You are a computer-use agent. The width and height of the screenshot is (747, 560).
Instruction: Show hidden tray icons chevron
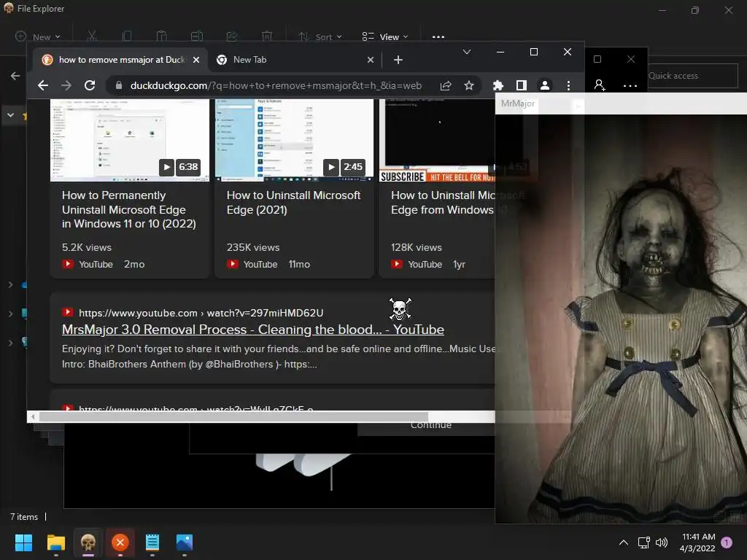coord(623,542)
